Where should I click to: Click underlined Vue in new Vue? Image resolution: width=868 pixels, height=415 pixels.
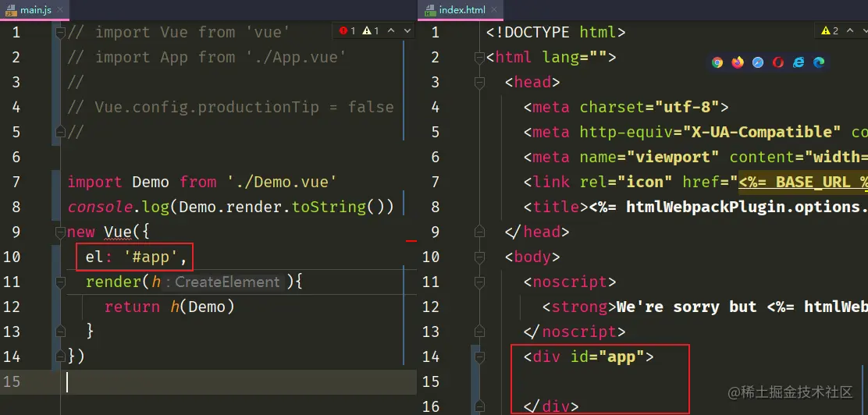coord(118,232)
